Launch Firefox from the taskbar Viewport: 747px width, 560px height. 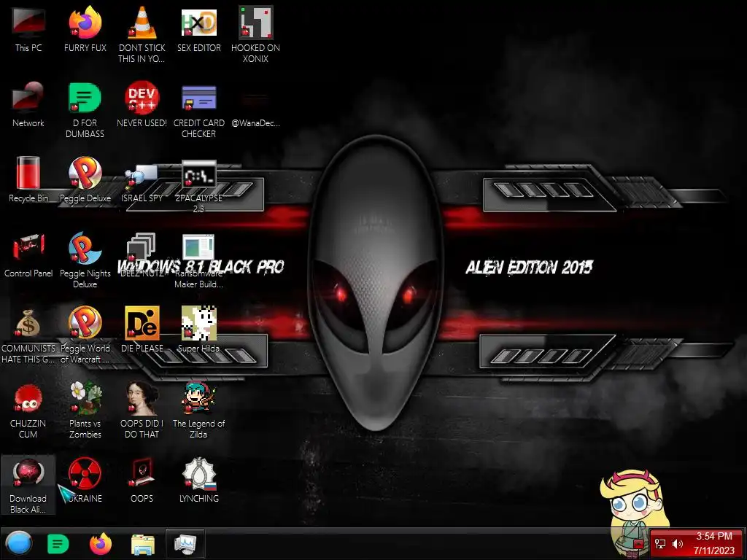coord(100,544)
